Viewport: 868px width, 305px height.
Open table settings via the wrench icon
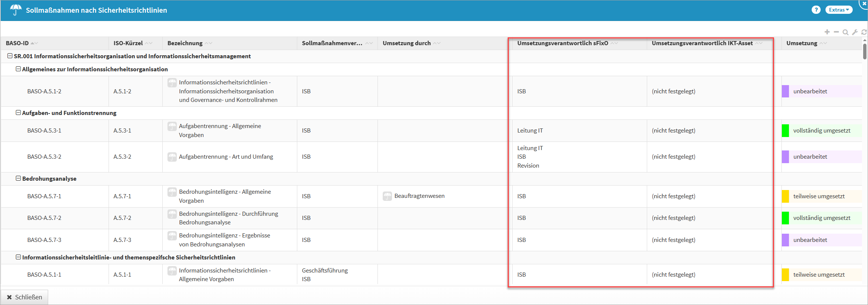click(x=855, y=32)
